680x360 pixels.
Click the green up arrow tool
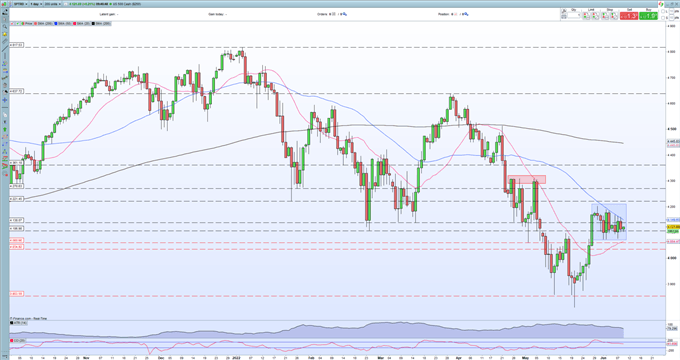coord(5,129)
